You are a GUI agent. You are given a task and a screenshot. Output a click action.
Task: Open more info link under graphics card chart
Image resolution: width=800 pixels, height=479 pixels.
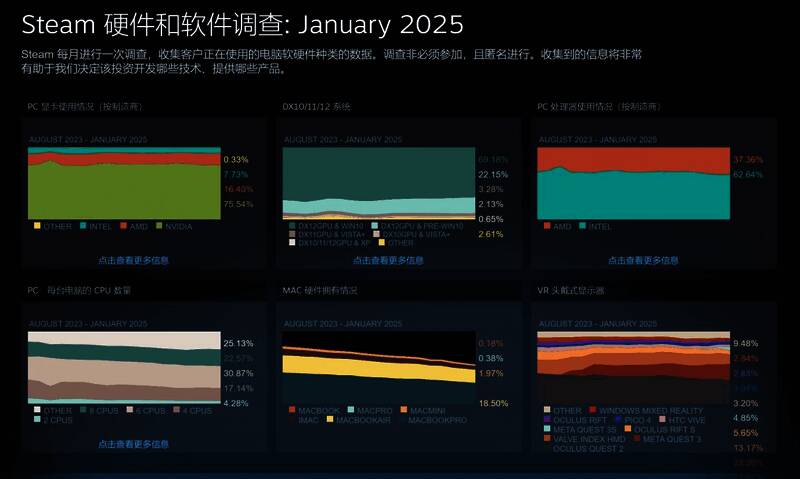pyautogui.click(x=133, y=260)
